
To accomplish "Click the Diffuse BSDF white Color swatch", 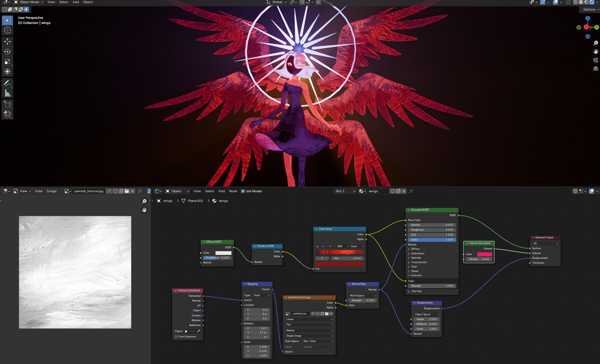I will (223, 253).
